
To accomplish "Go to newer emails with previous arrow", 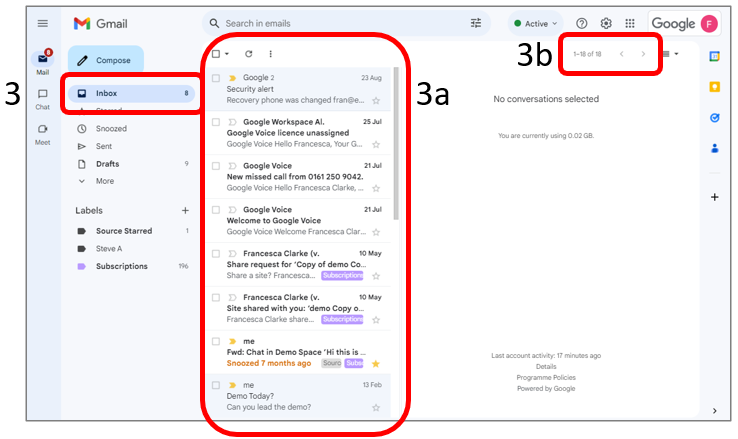I will (621, 54).
